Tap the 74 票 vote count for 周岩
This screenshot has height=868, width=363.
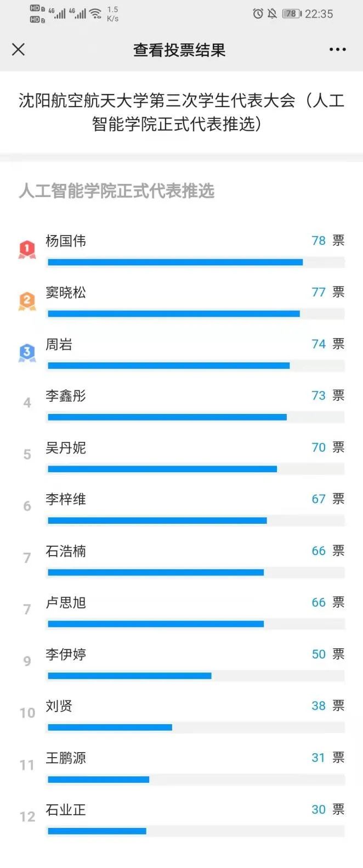coord(327,344)
